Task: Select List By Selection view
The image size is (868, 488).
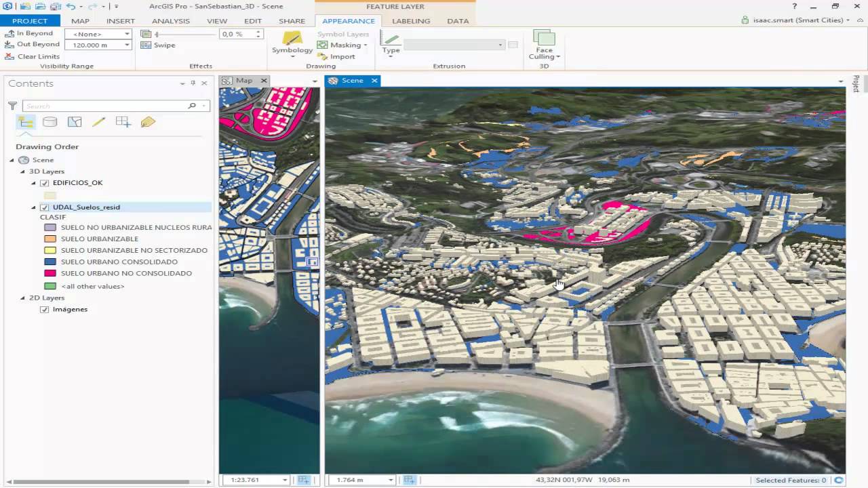Action: coord(75,122)
